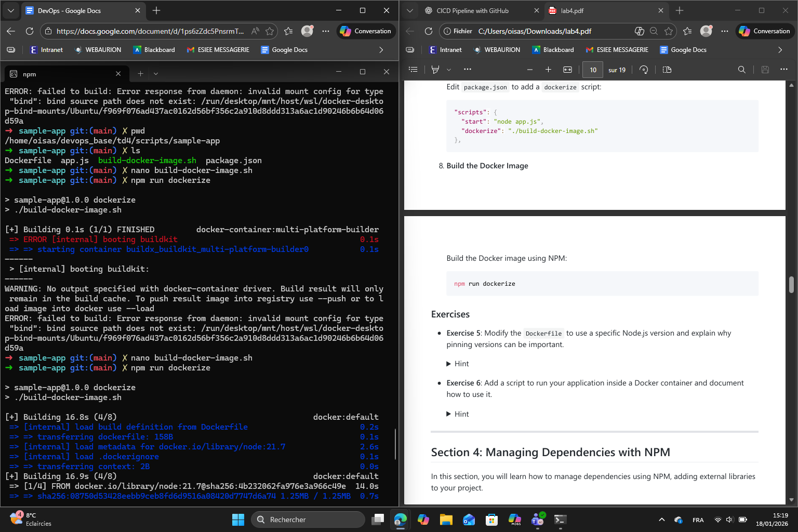The width and height of the screenshot is (798, 532).
Task: Open File Explorer from the taskbar
Action: pos(446,520)
